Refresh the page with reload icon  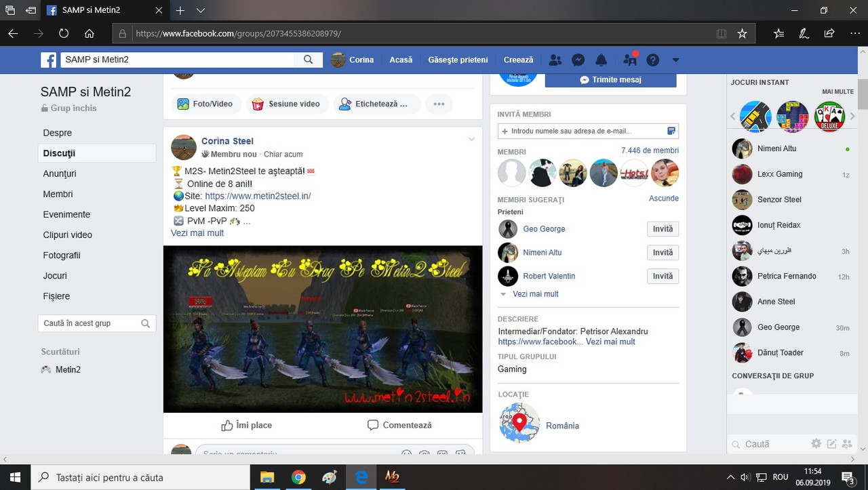click(x=64, y=33)
